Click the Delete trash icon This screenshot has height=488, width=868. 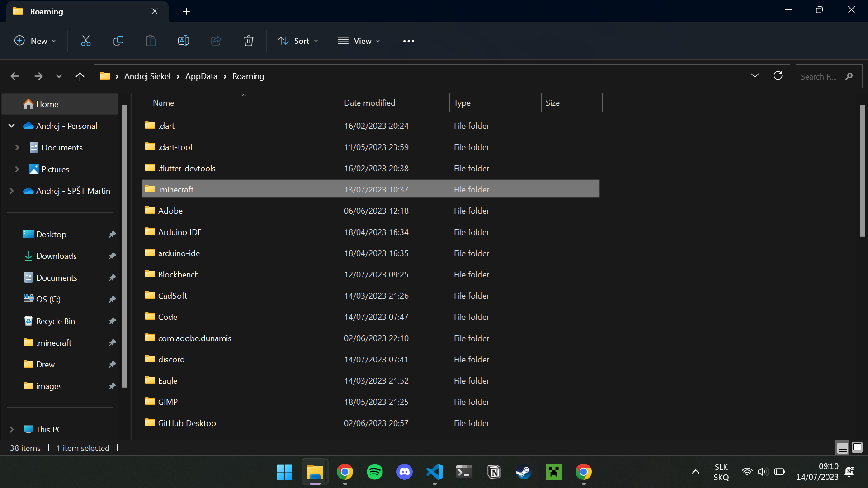click(249, 41)
